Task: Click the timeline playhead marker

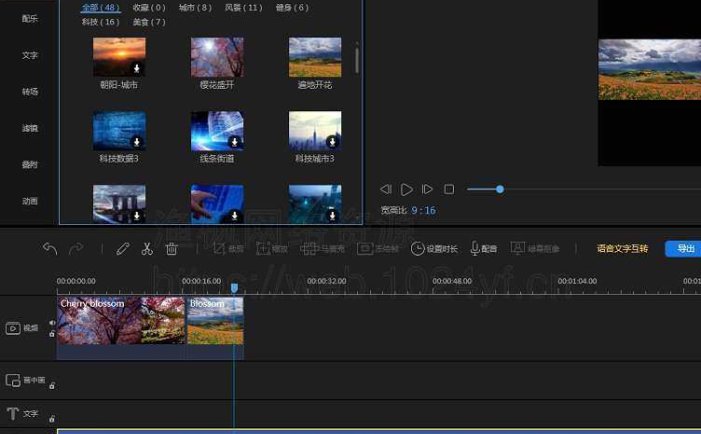Action: click(x=234, y=288)
